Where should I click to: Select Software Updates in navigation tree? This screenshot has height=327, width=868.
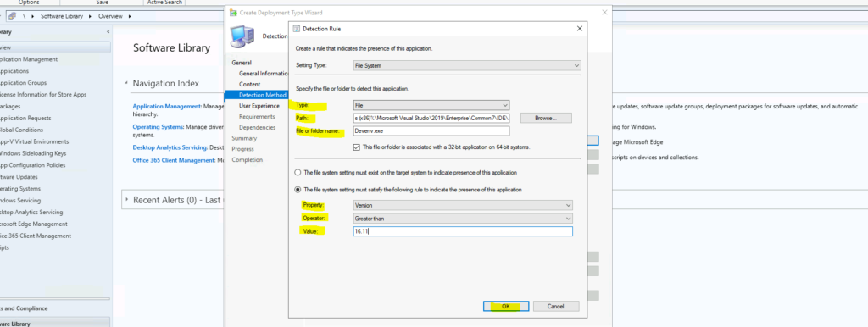(x=19, y=177)
